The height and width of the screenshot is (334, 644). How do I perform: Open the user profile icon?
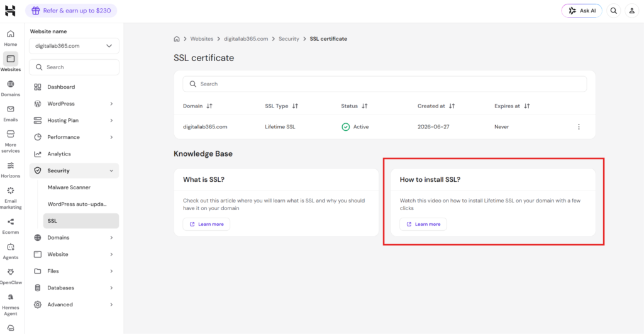pos(631,11)
